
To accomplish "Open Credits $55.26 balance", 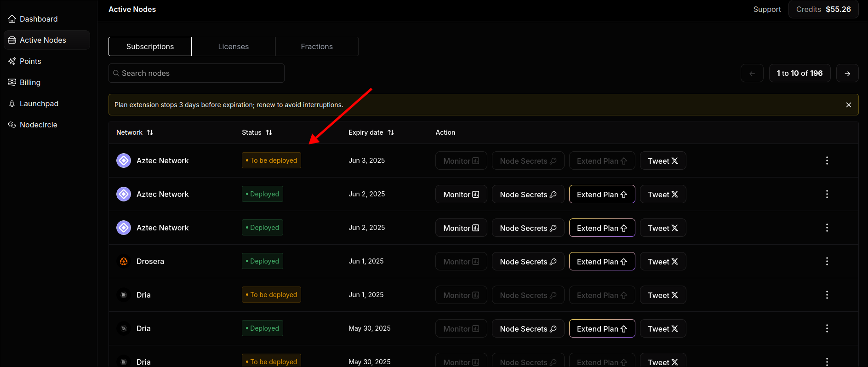I will (823, 9).
